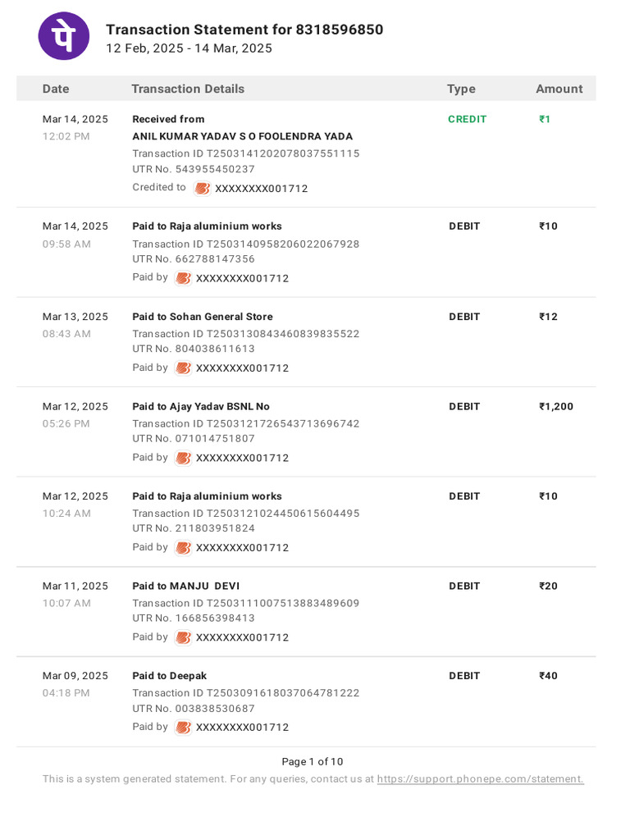This screenshot has height=840, width=630.
Task: Click bank icon in Mar 12 Raja aluminium payment
Action: click(184, 548)
